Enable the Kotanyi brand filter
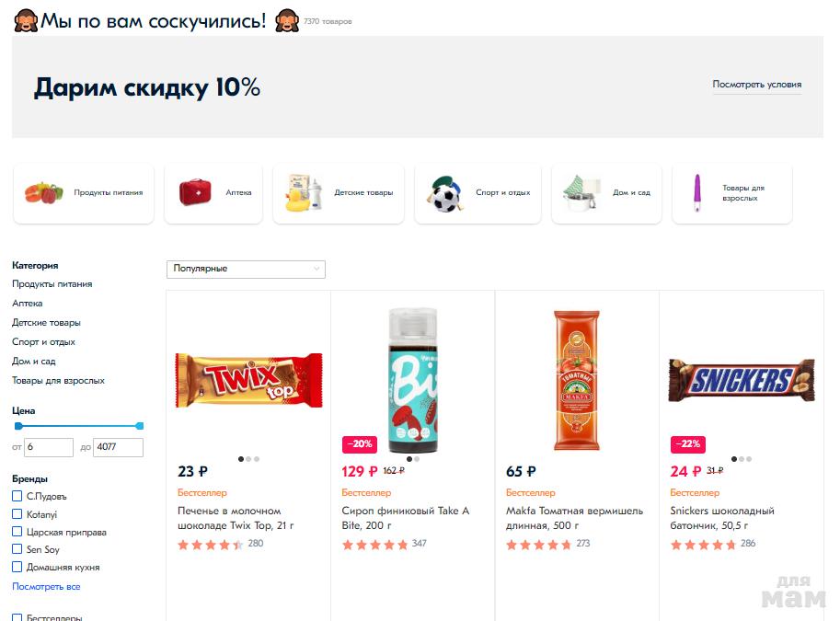This screenshot has width=840, height=621. 17,514
